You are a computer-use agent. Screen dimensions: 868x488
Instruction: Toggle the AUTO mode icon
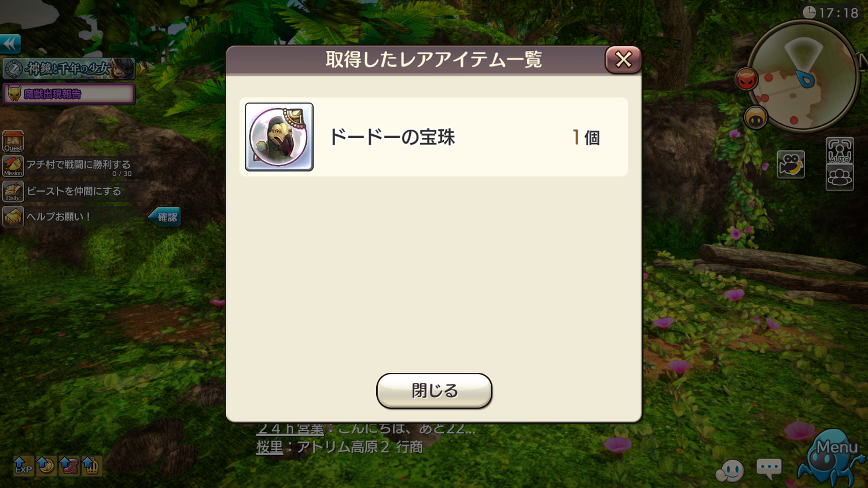840,151
